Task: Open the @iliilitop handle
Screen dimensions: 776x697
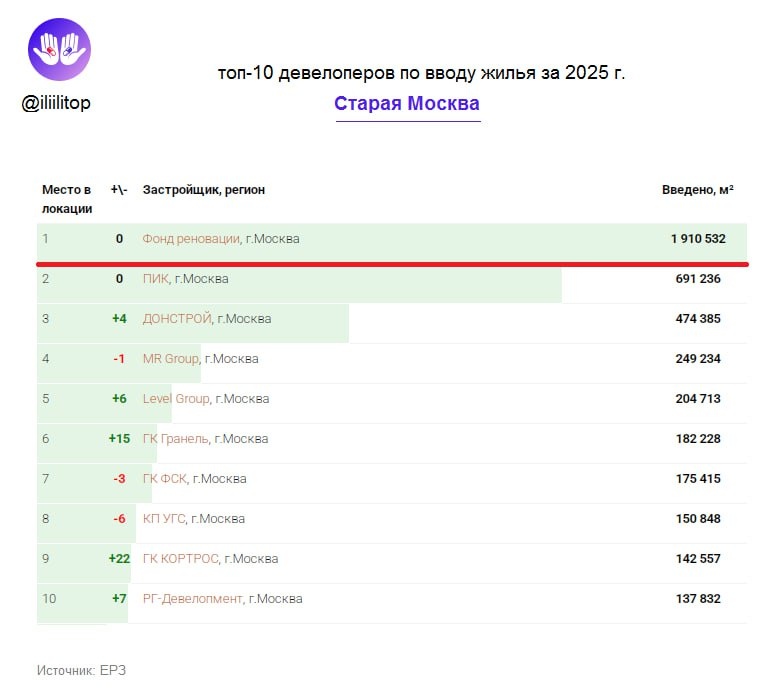Action: coord(56,103)
